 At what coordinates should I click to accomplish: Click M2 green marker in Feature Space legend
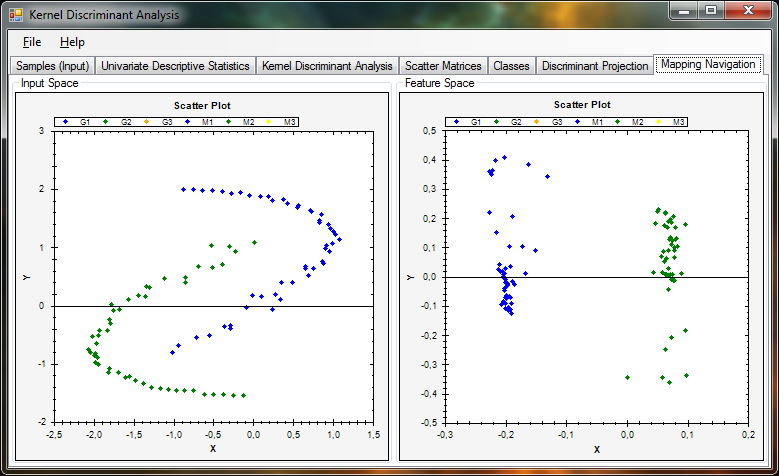click(618, 122)
